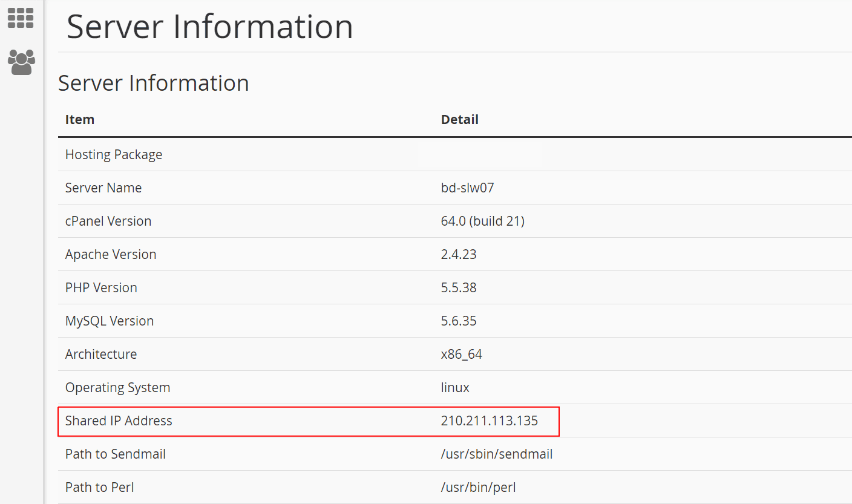Click the cPanel Version value 64.0 (build 21)
Viewport: 852px width, 504px height.
click(x=483, y=221)
